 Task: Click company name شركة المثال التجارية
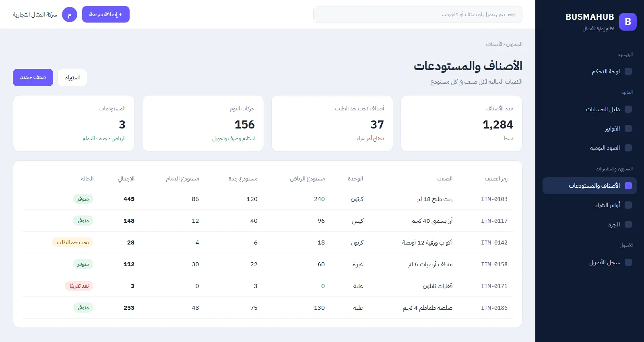[35, 15]
